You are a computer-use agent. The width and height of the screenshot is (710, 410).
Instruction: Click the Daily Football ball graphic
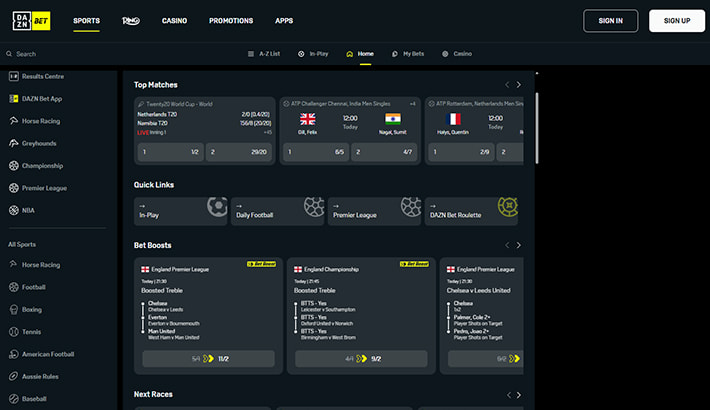[x=314, y=207]
